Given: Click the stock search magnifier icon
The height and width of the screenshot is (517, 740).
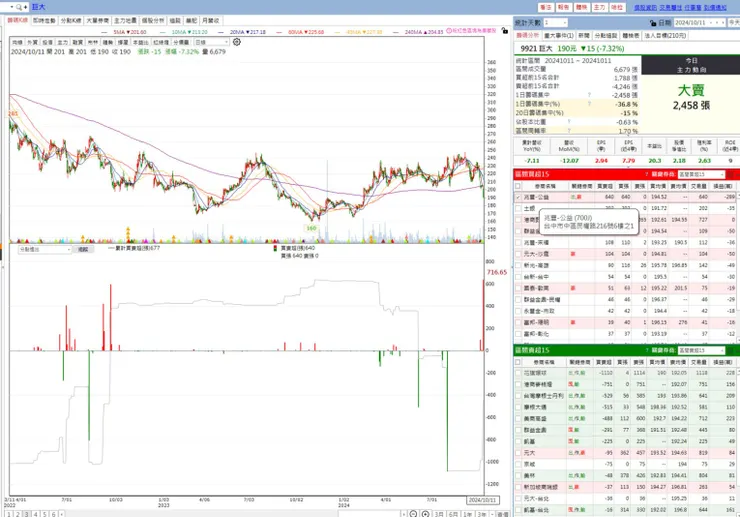Looking at the screenshot, I should click(19, 7).
